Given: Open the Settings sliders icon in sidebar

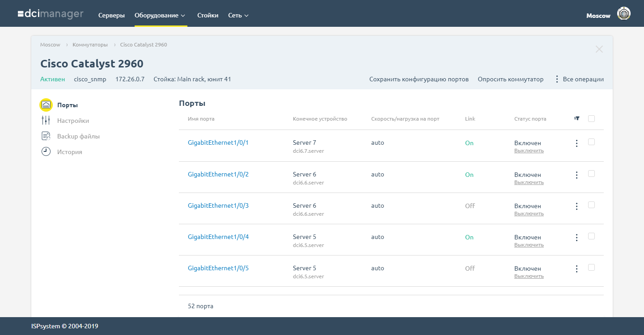Looking at the screenshot, I should (46, 121).
